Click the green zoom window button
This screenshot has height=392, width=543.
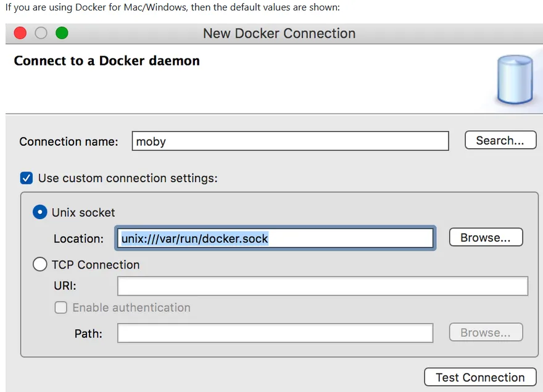coord(62,33)
